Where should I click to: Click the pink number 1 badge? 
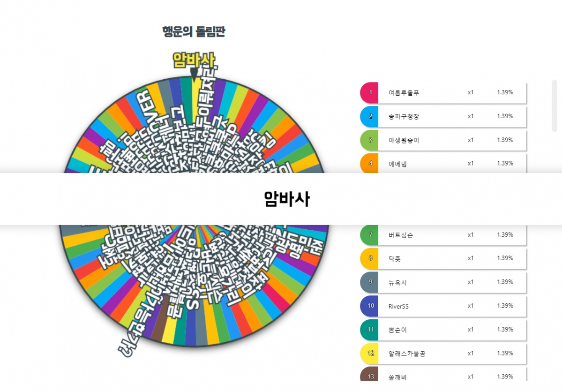[x=369, y=92]
